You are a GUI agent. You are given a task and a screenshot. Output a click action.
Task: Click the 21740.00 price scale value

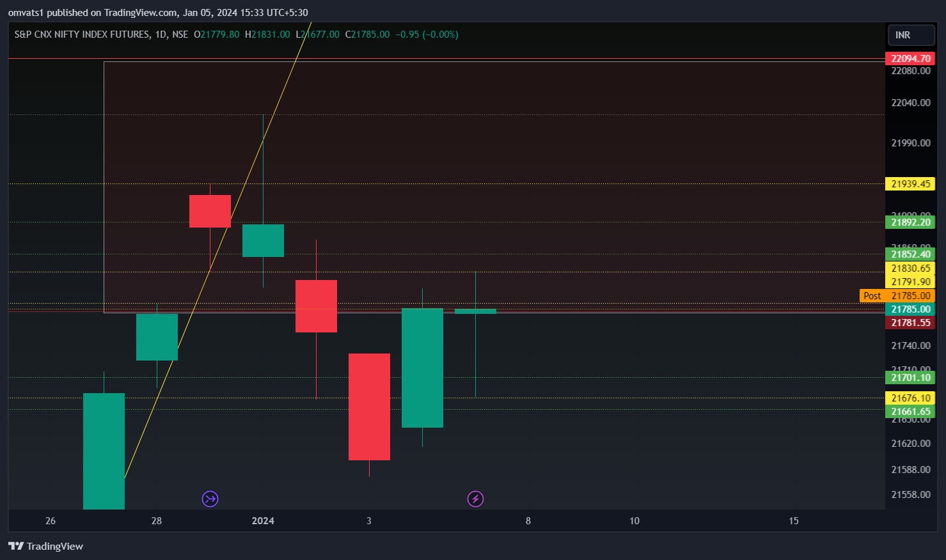911,346
